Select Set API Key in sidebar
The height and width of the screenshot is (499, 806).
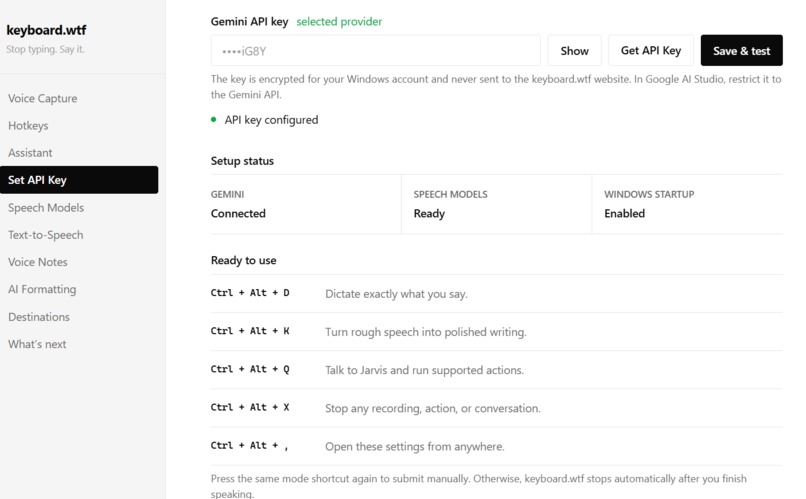tap(79, 180)
